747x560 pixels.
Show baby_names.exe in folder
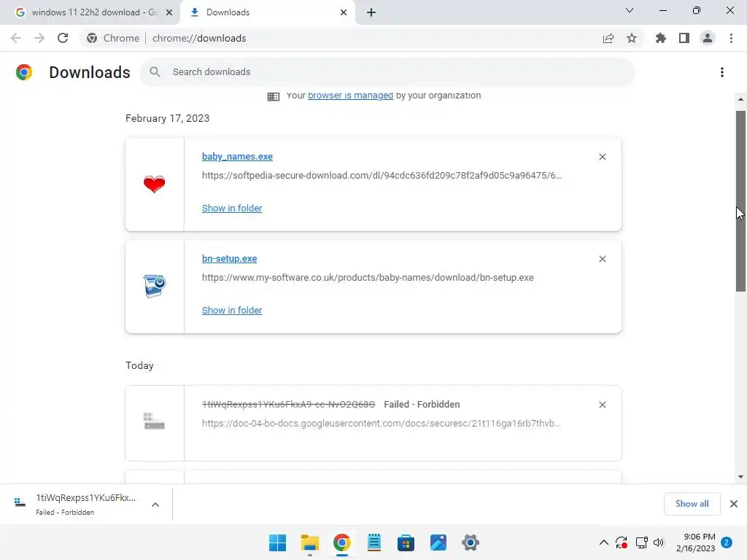[x=232, y=208]
